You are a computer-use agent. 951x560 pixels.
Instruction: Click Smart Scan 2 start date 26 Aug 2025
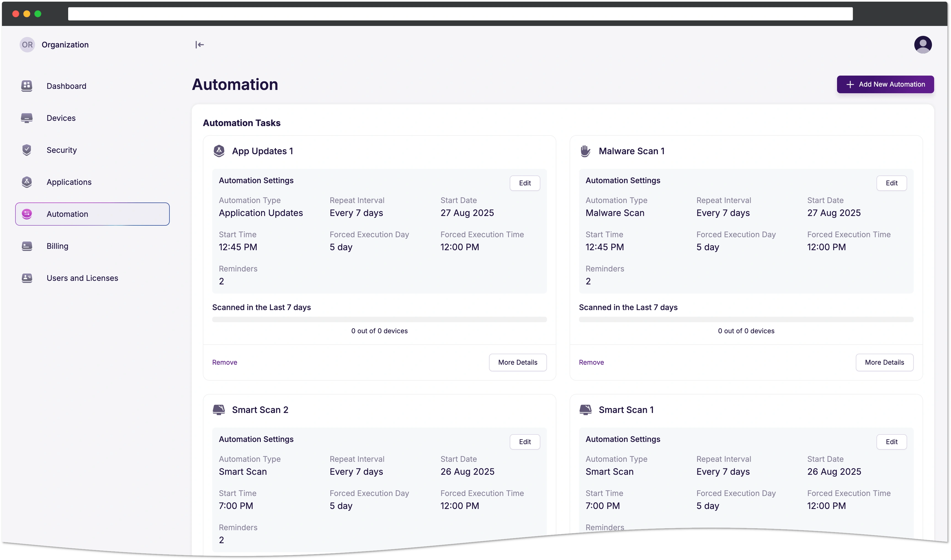467,472
